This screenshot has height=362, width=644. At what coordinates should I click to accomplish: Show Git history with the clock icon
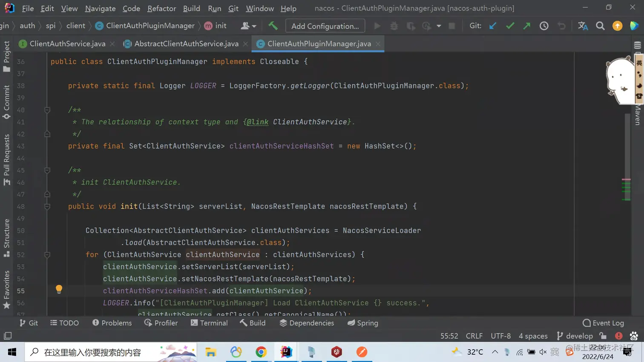[x=544, y=26]
